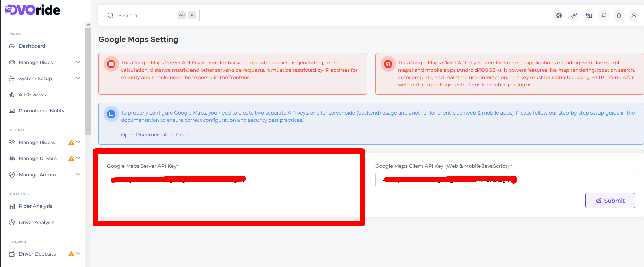
Task: Expand the System Setup submenu chevron
Action: point(78,78)
